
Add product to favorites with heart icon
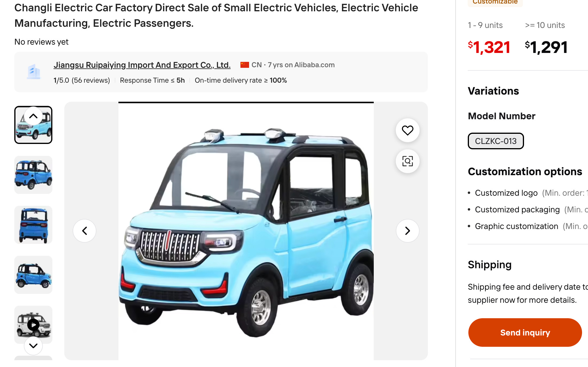(407, 130)
